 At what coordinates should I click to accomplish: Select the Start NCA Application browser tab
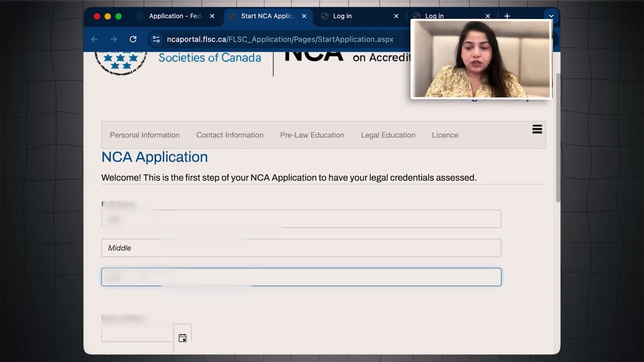[x=268, y=16]
